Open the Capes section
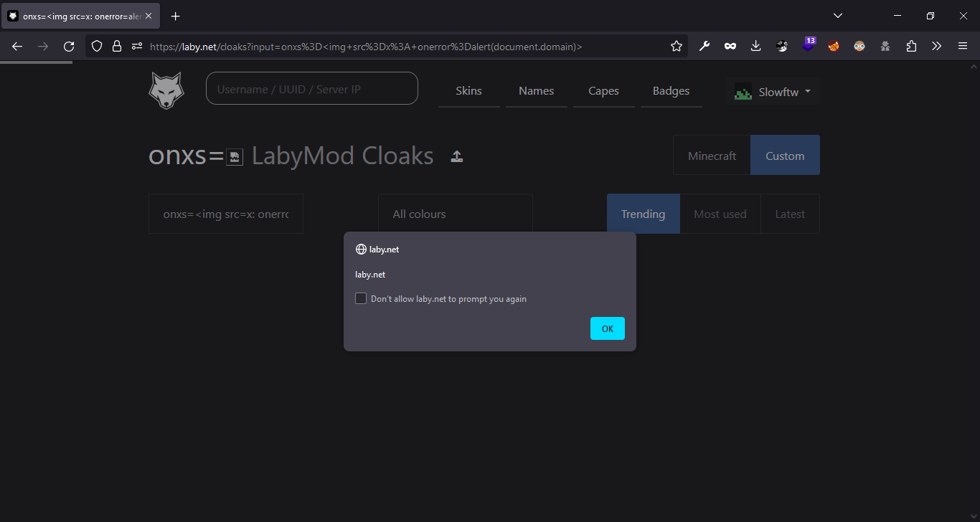The image size is (980, 522). tap(604, 91)
